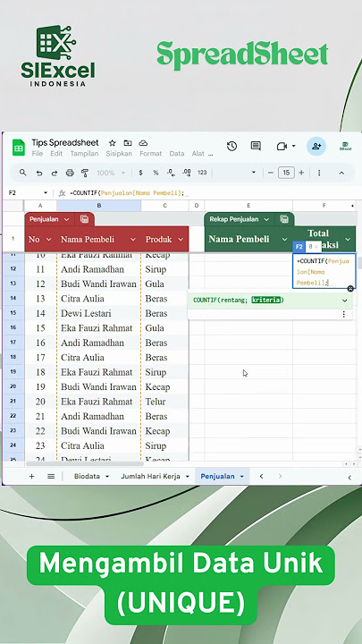Open the formula suggestion three-dot menu
Viewport: 362px width, 644px height.
click(343, 314)
